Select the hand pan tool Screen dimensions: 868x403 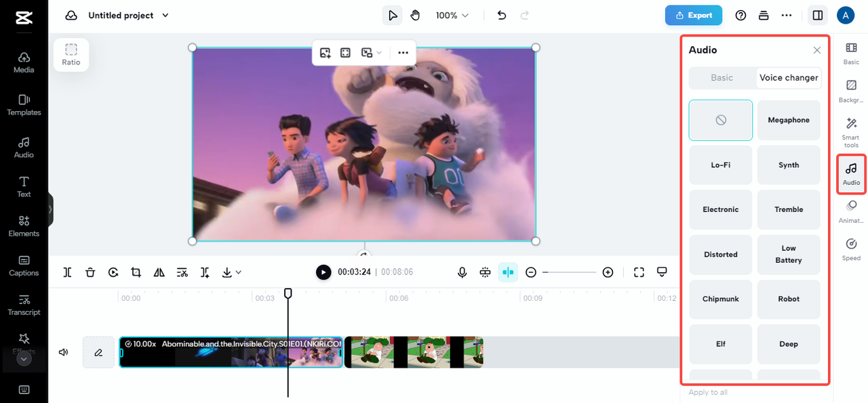415,15
